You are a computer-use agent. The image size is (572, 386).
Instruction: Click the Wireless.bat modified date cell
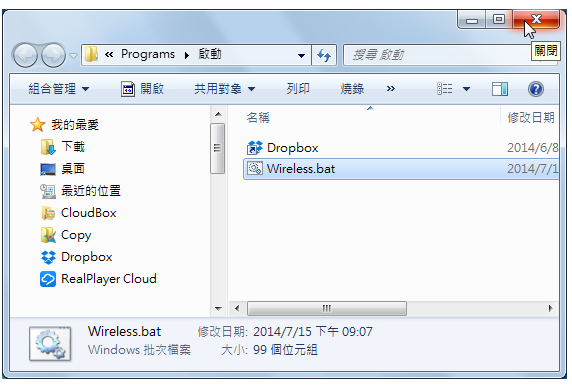(x=533, y=169)
